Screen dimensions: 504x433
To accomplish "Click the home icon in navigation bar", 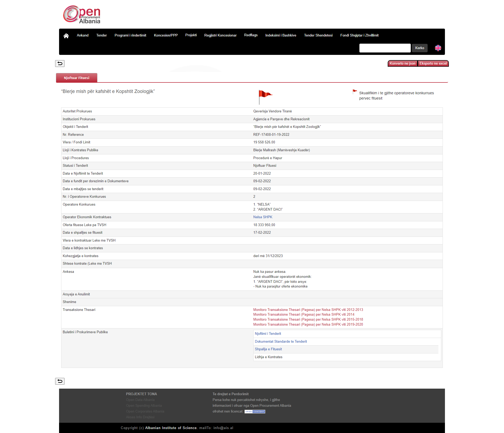I will tap(66, 36).
